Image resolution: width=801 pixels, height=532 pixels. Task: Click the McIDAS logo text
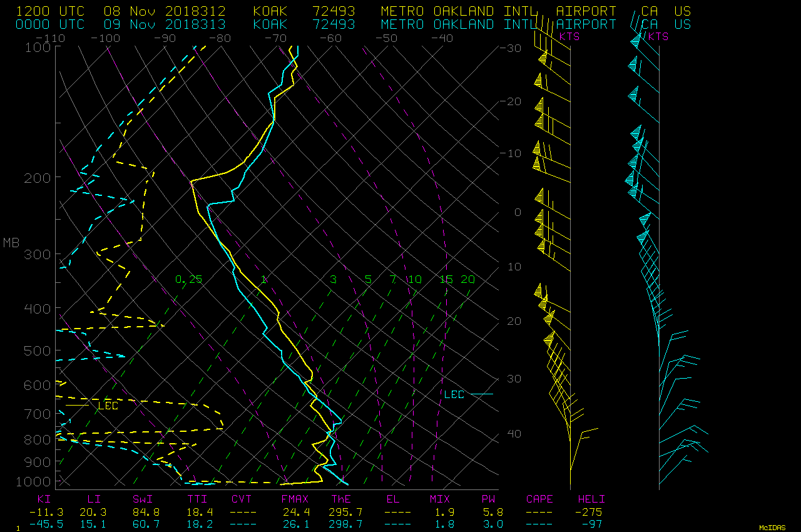pyautogui.click(x=772, y=528)
